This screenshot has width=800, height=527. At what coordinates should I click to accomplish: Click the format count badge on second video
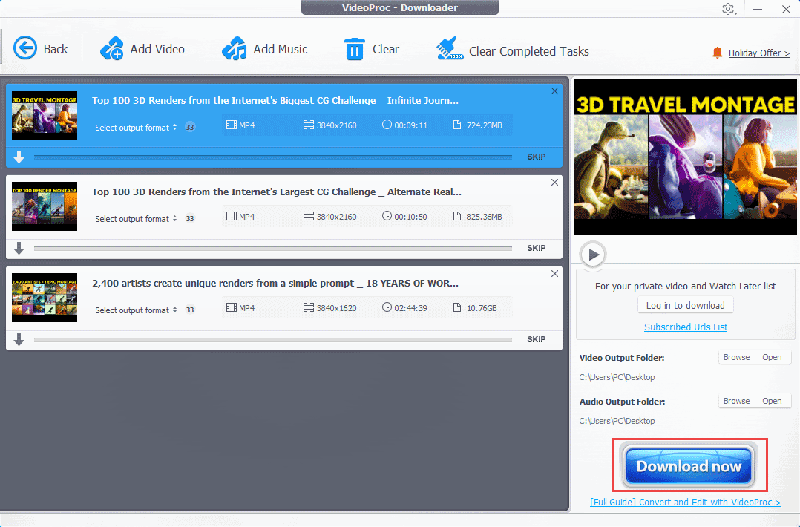point(190,218)
